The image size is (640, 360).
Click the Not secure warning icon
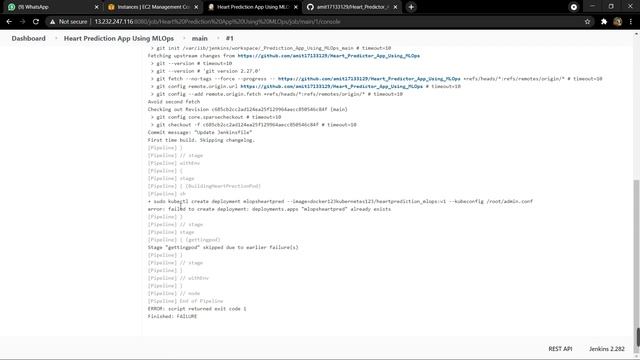(x=53, y=22)
